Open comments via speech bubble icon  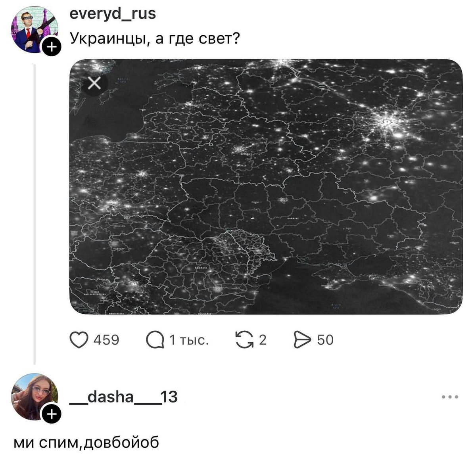tap(155, 340)
